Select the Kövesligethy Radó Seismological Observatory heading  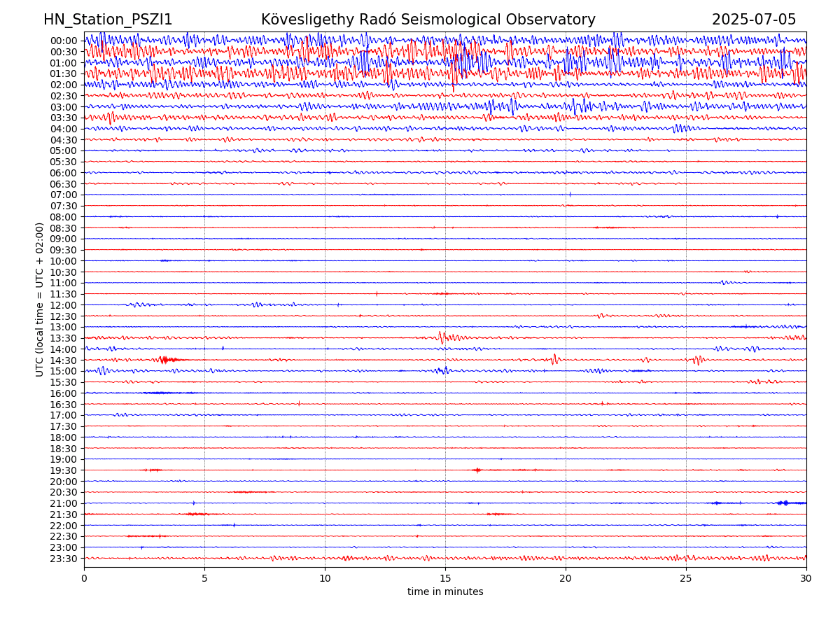[x=428, y=20]
